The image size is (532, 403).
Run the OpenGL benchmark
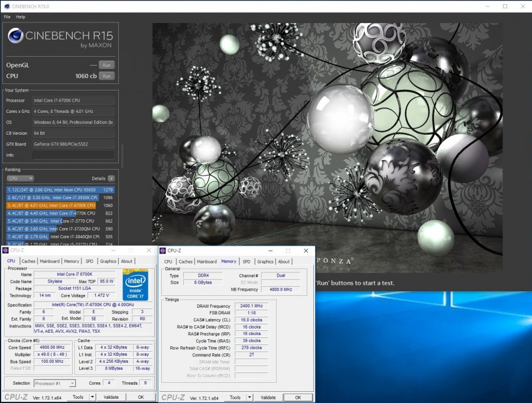(106, 65)
